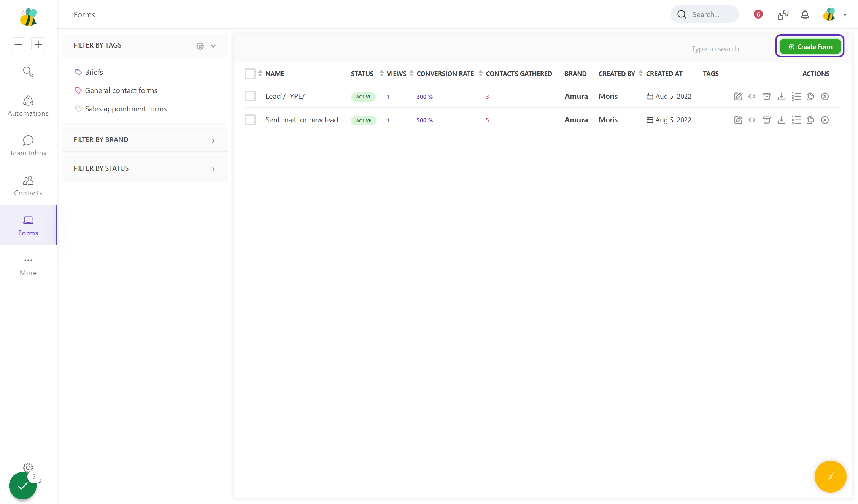
Task: Check the Sent mail for new lead checkbox
Action: pyautogui.click(x=250, y=120)
